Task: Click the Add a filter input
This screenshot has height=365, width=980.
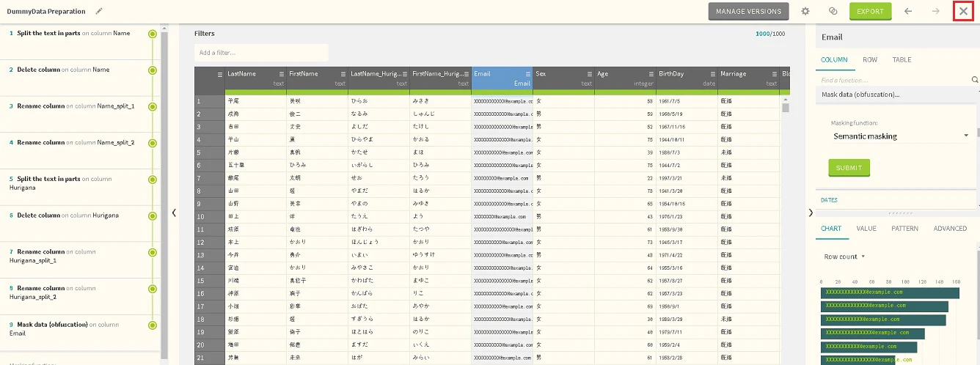Action: (x=261, y=53)
